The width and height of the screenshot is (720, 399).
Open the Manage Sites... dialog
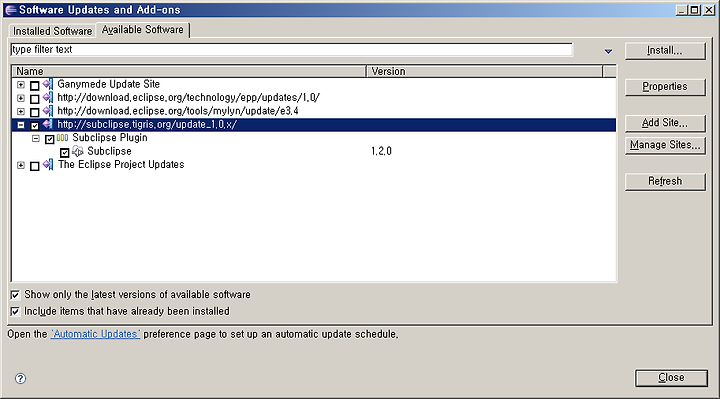pos(665,145)
